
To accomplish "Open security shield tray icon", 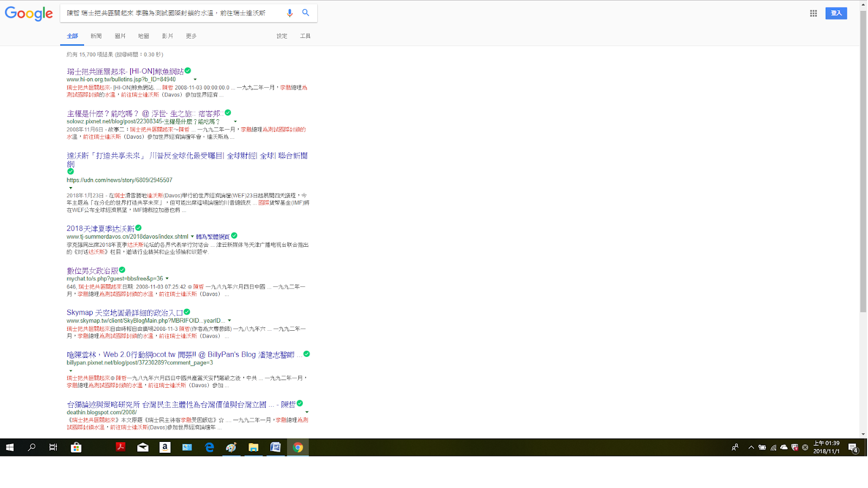I will (x=795, y=447).
